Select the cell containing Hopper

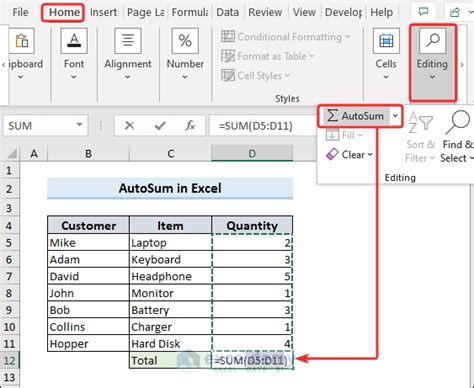[x=88, y=343]
